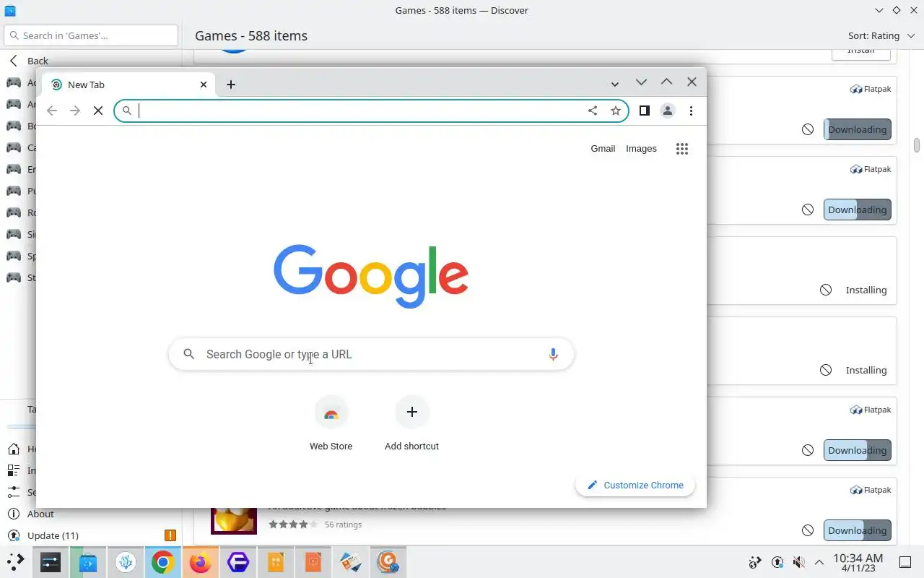This screenshot has width=924, height=578.
Task: Click the orange update warning badge
Action: [x=170, y=535]
